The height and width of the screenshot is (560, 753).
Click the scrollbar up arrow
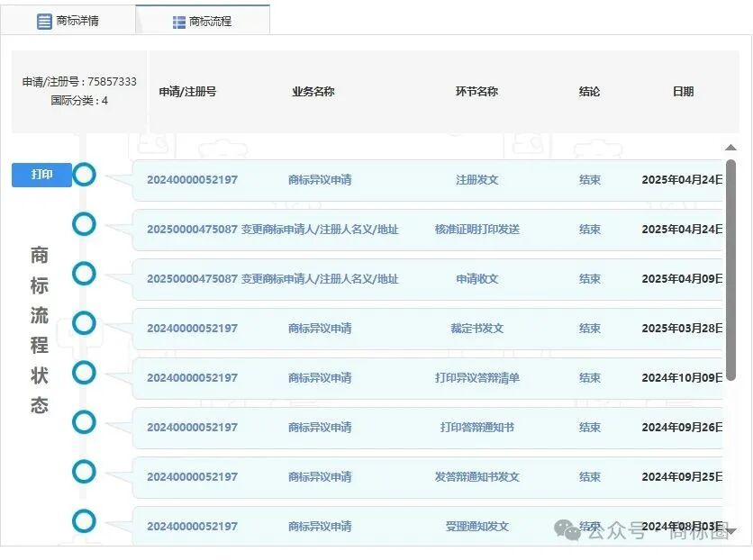click(x=730, y=149)
